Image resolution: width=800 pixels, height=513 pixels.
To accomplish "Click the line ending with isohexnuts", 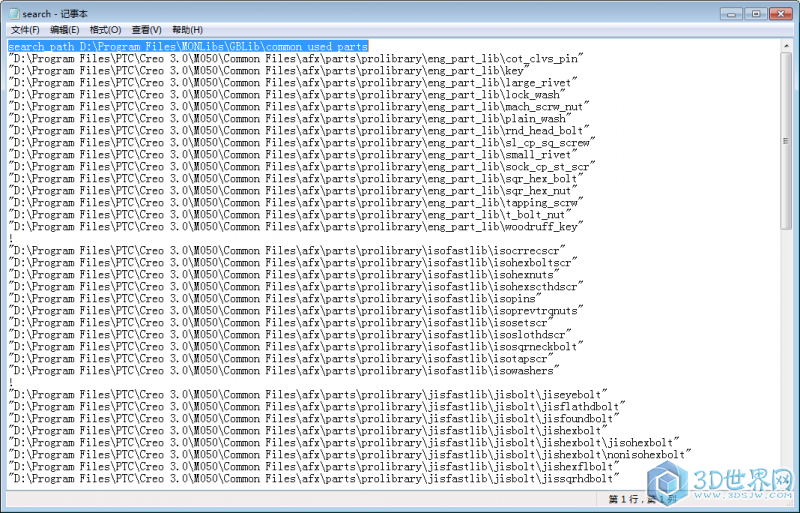I will pyautogui.click(x=284, y=275).
